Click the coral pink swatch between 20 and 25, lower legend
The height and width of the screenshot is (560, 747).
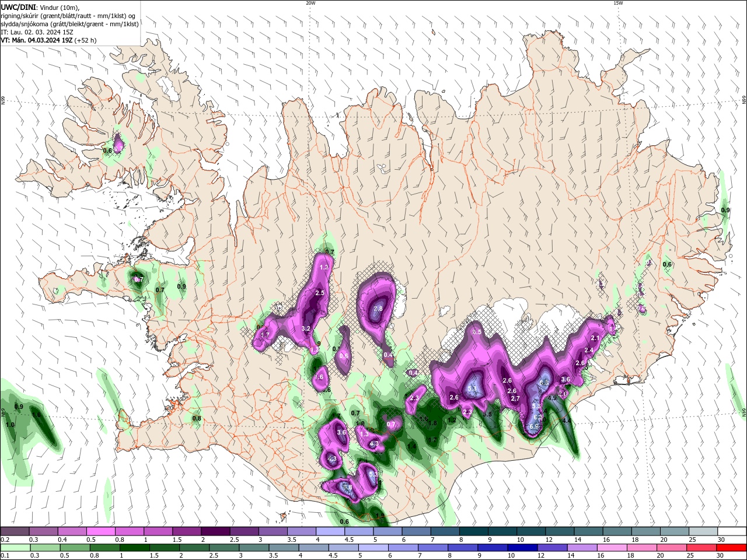pyautogui.click(x=671, y=548)
